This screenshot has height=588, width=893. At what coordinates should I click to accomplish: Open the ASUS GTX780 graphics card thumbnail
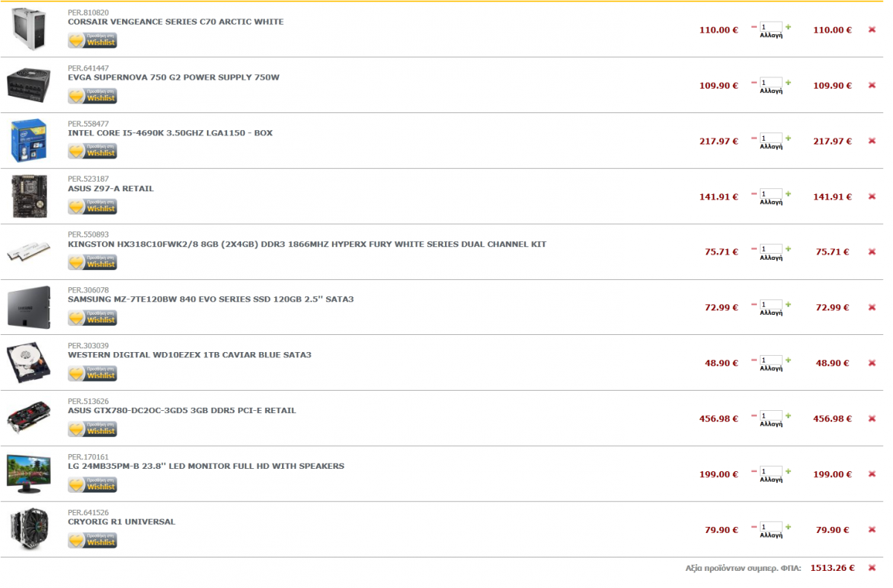(29, 418)
